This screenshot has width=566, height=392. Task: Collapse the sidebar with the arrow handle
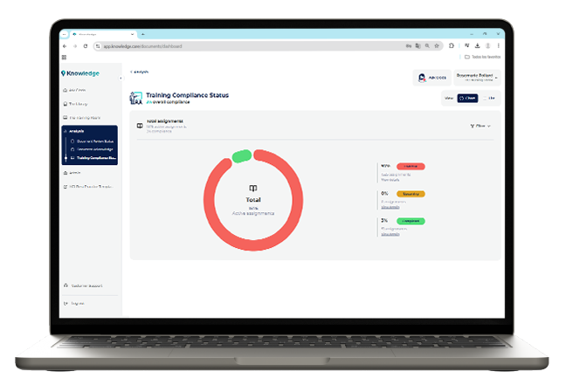[121, 78]
